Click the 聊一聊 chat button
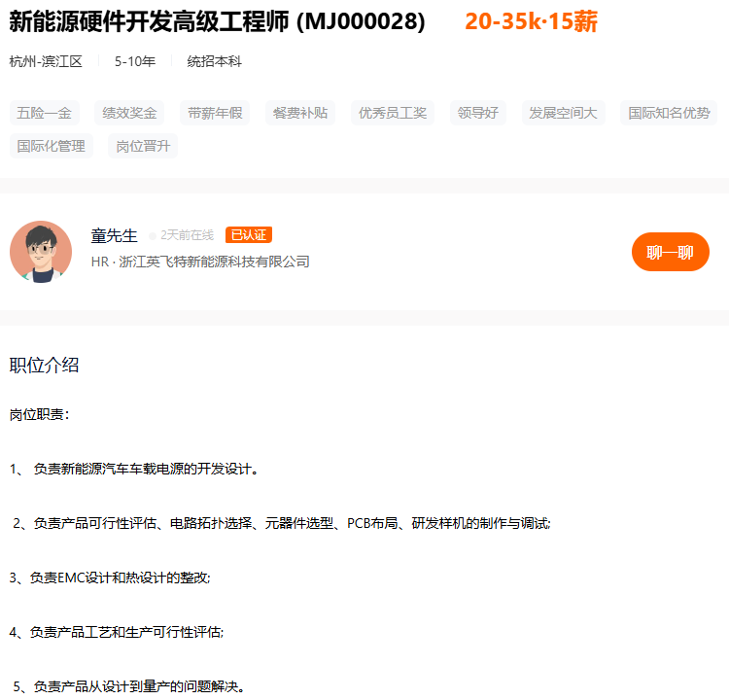The width and height of the screenshot is (729, 700). click(x=670, y=252)
